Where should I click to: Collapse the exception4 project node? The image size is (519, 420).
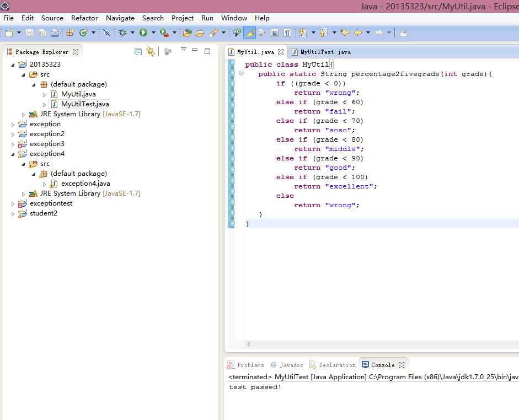(13, 154)
